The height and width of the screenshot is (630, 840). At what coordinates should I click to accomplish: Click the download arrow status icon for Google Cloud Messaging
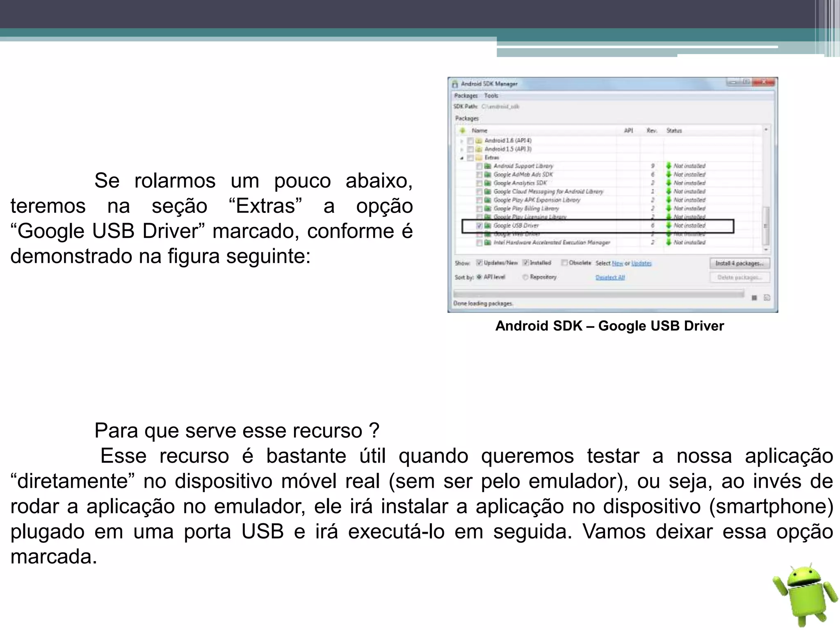click(669, 192)
